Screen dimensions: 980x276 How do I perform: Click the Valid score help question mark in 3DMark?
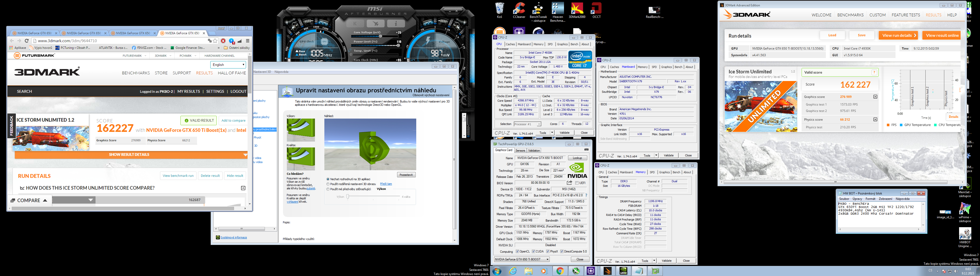[874, 72]
